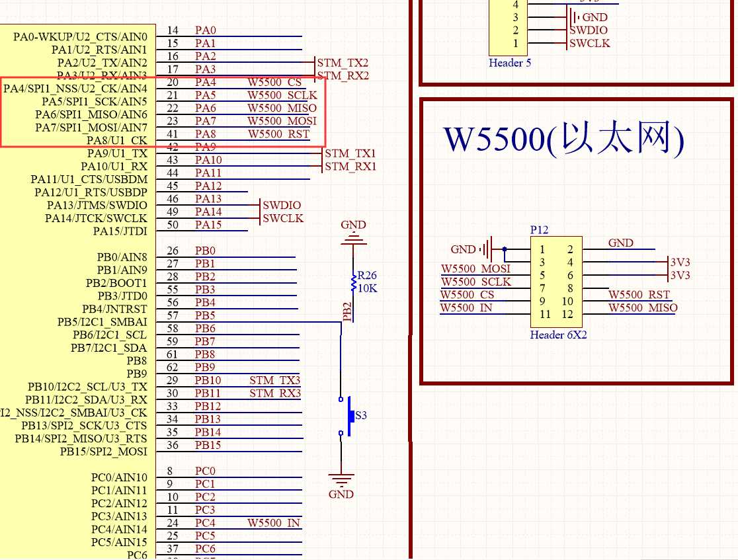Select W5500_RST net label beside PA8
Screen dimensions: 738x560
pos(278,134)
